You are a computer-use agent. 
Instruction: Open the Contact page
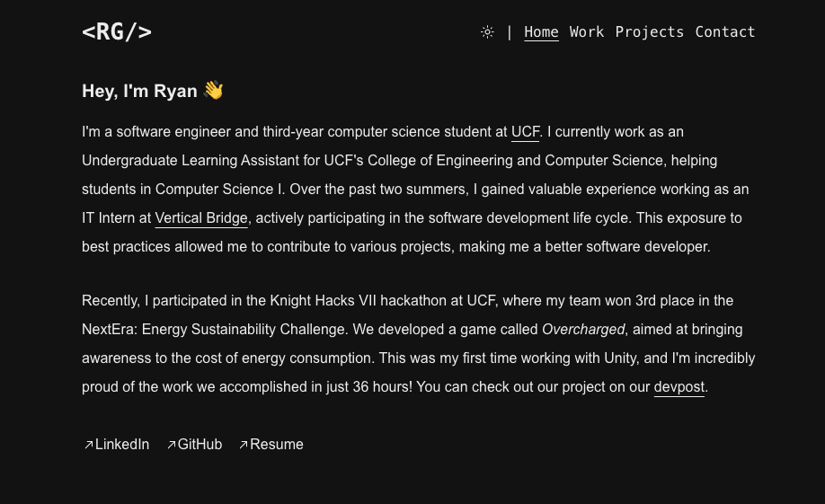(725, 32)
